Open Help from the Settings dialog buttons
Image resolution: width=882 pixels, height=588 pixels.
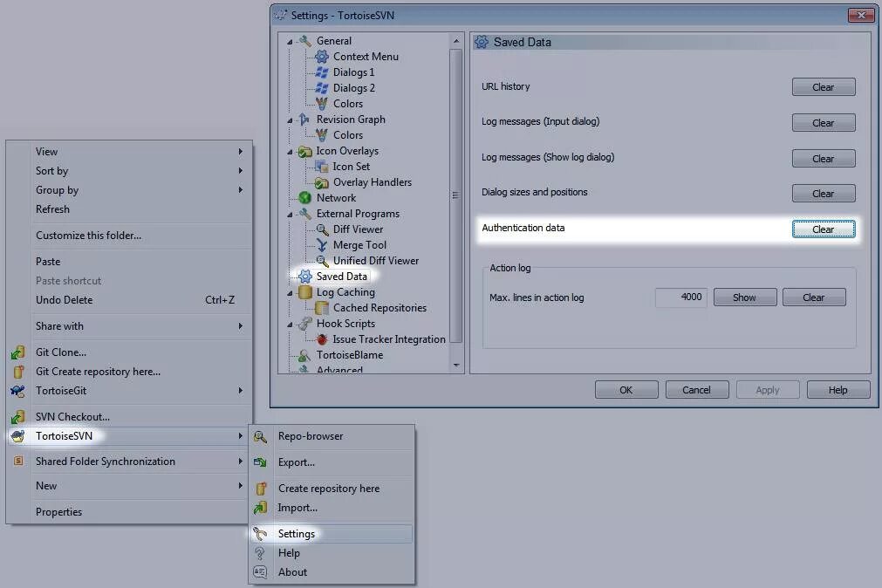click(x=838, y=390)
